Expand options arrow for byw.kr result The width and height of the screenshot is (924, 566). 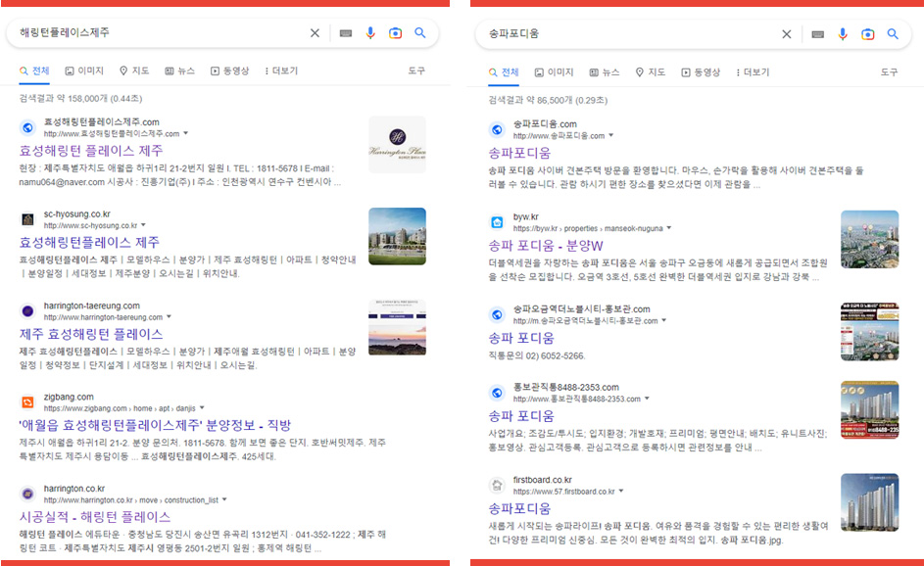[x=669, y=228]
